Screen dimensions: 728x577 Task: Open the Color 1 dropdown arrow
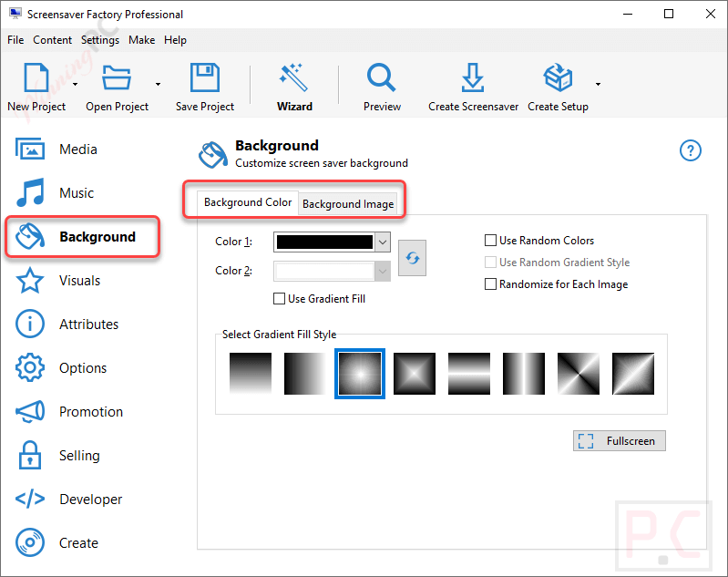coord(383,242)
